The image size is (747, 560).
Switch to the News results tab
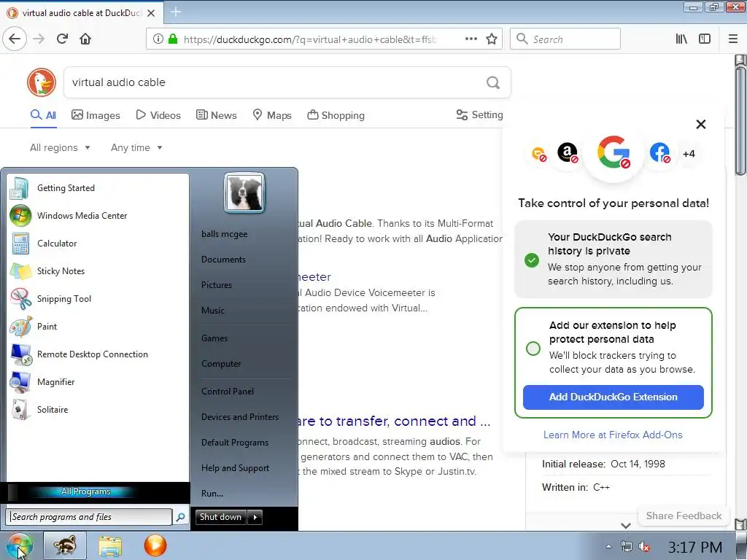point(216,115)
